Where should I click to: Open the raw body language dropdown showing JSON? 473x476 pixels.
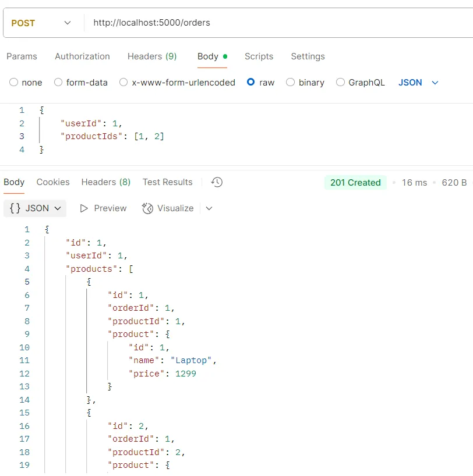click(418, 82)
